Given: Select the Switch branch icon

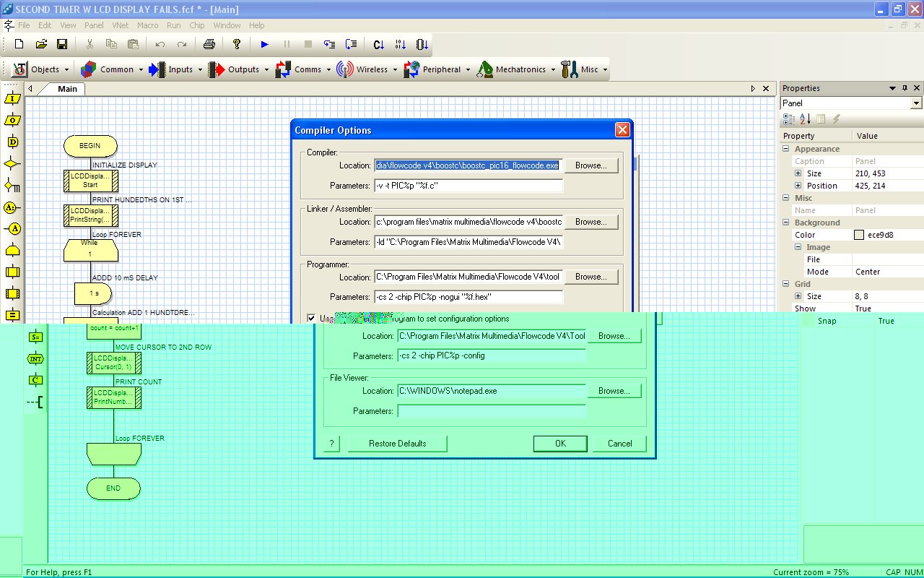Looking at the screenshot, I should click(12, 185).
